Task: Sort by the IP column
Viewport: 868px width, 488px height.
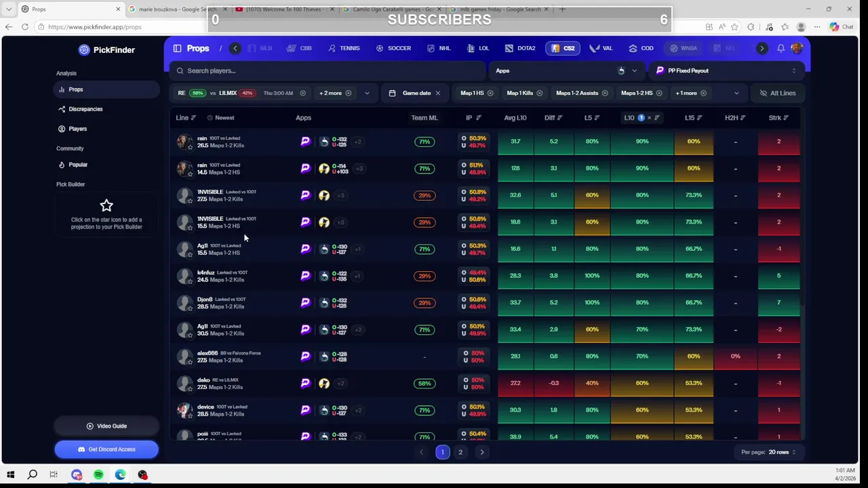Action: [x=473, y=118]
